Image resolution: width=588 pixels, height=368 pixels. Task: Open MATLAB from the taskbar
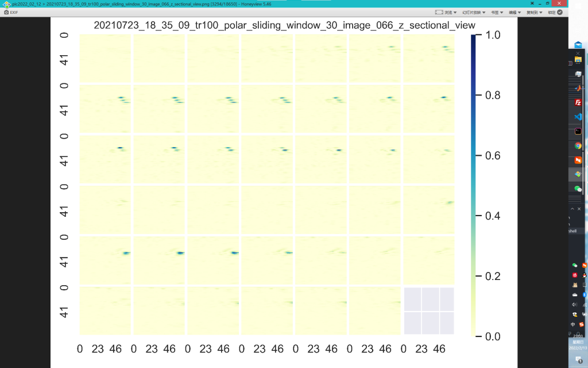tap(578, 87)
